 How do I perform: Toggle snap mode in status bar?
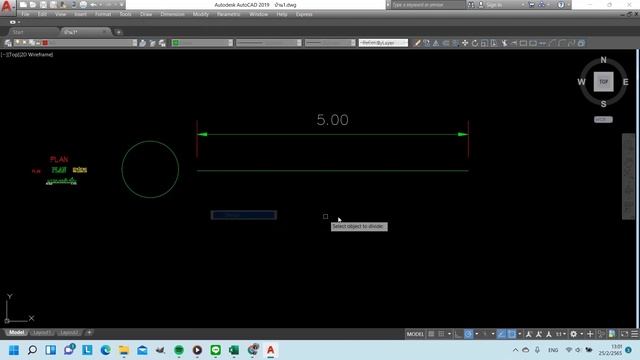(x=441, y=334)
